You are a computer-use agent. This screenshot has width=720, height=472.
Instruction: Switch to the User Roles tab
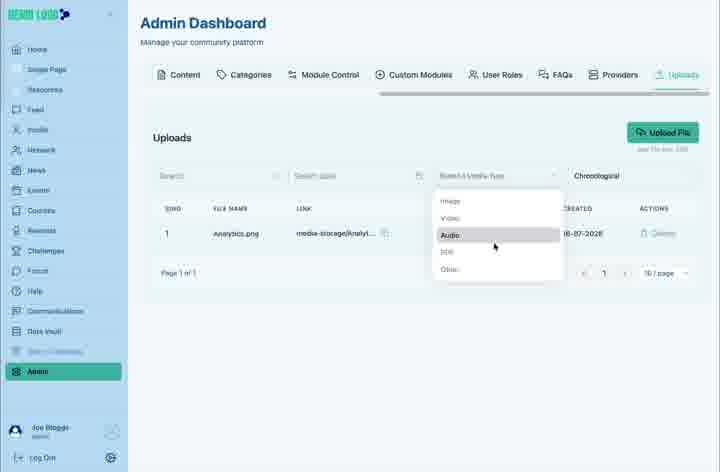(x=495, y=75)
